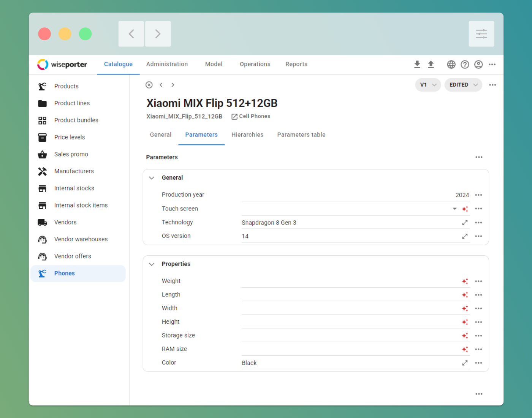The width and height of the screenshot is (532, 418).
Task: Click the browser back arrow button
Action: coord(131,34)
